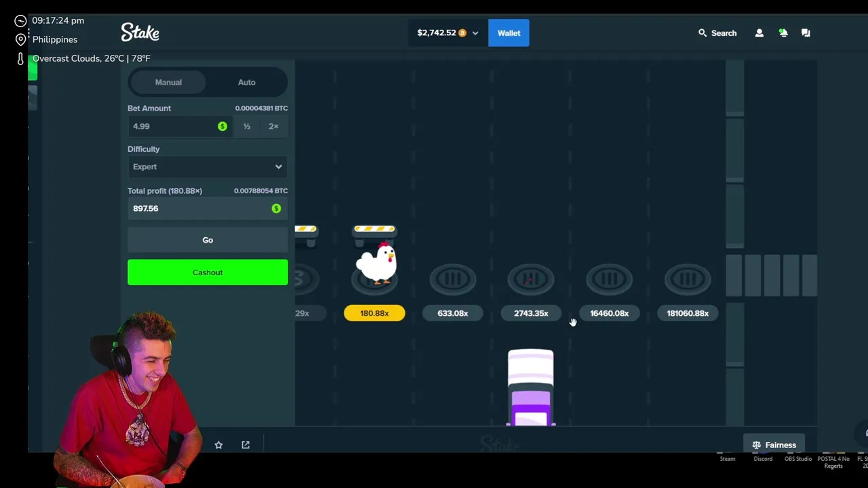Open game in popout window icon
The height and width of the screenshot is (488, 868).
tap(245, 445)
